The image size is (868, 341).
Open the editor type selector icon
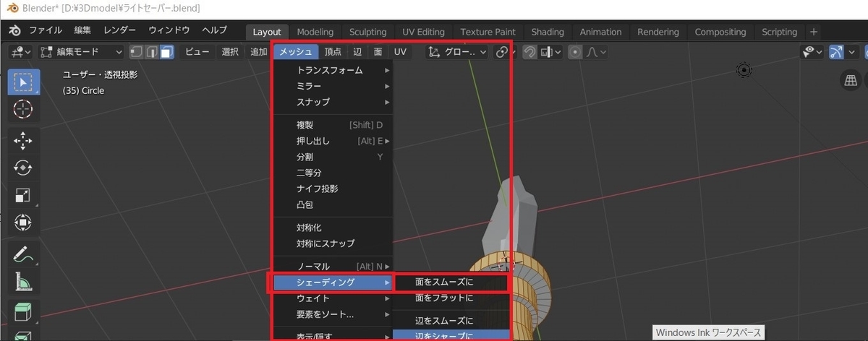coord(20,52)
